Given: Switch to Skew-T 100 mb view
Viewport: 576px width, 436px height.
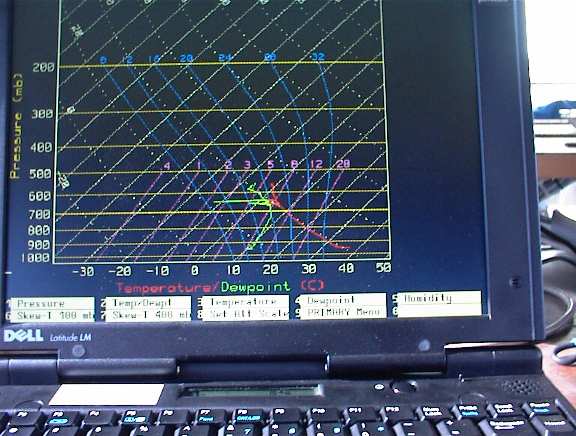Looking at the screenshot, I should 52,316.
